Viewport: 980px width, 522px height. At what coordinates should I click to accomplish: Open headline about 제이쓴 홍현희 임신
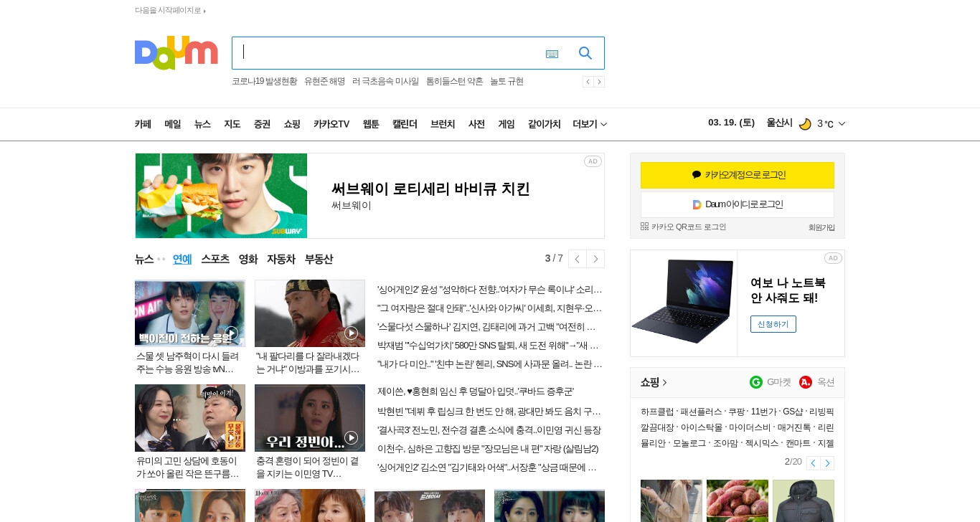(x=476, y=391)
